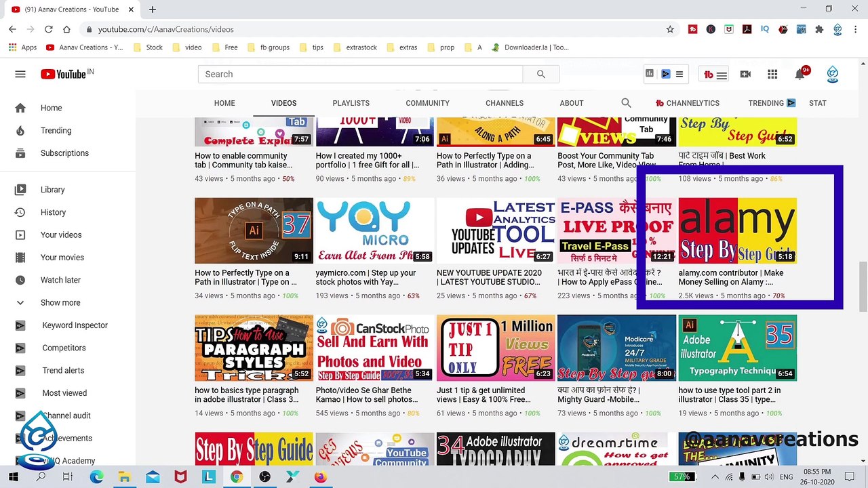Close the Aanav Creations browser tab
868x488 pixels.
[130, 9]
